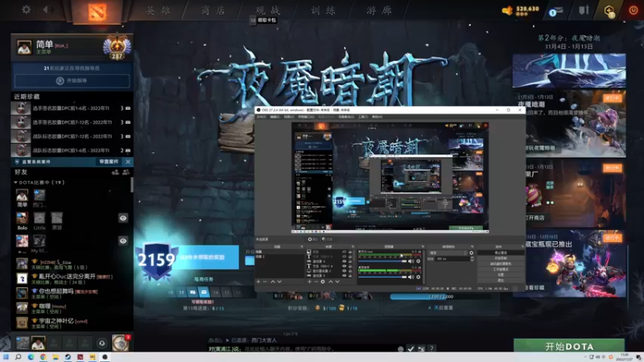Move source up in OBS sources list

[331, 282]
